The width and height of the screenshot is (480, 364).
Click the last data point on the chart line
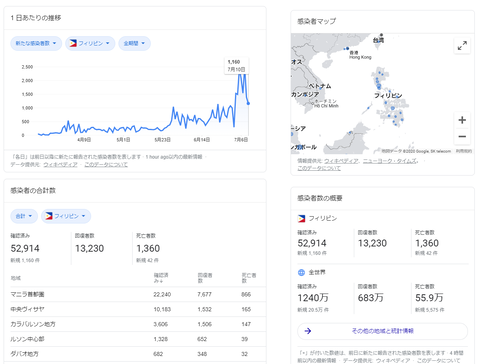pyautogui.click(x=248, y=103)
